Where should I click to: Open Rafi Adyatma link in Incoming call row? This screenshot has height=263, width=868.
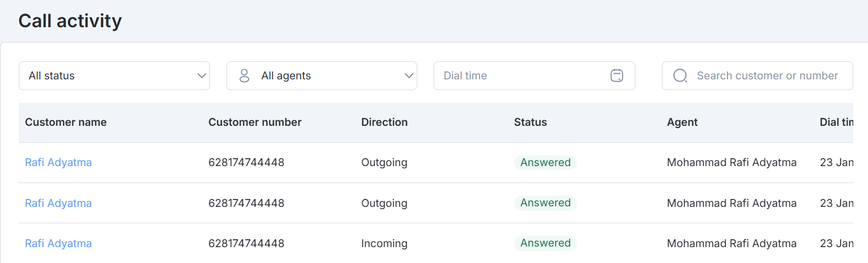pyautogui.click(x=58, y=243)
